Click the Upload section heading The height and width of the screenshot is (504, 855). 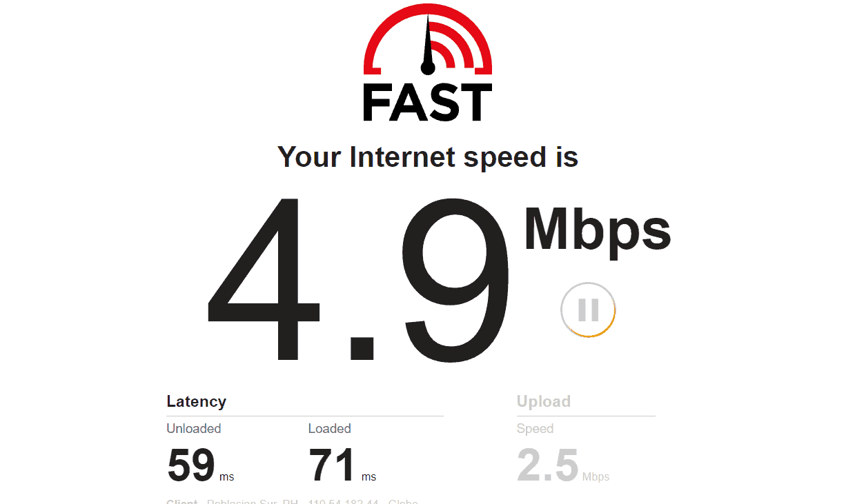[x=544, y=401]
